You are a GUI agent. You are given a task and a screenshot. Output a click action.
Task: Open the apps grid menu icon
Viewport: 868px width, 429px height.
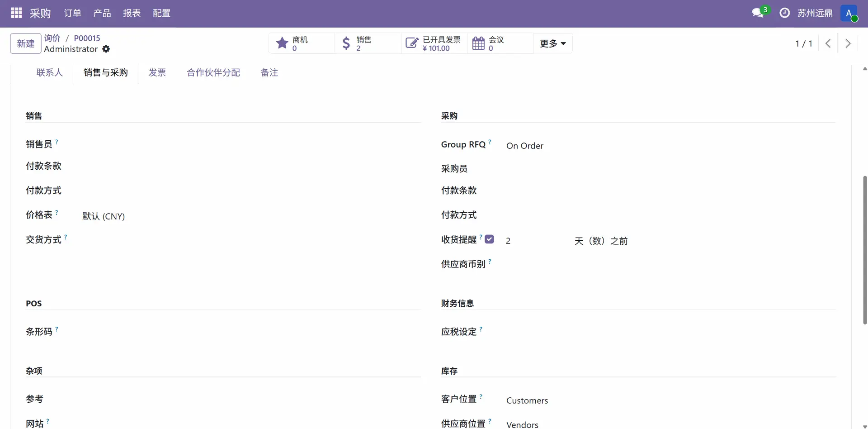(x=16, y=13)
